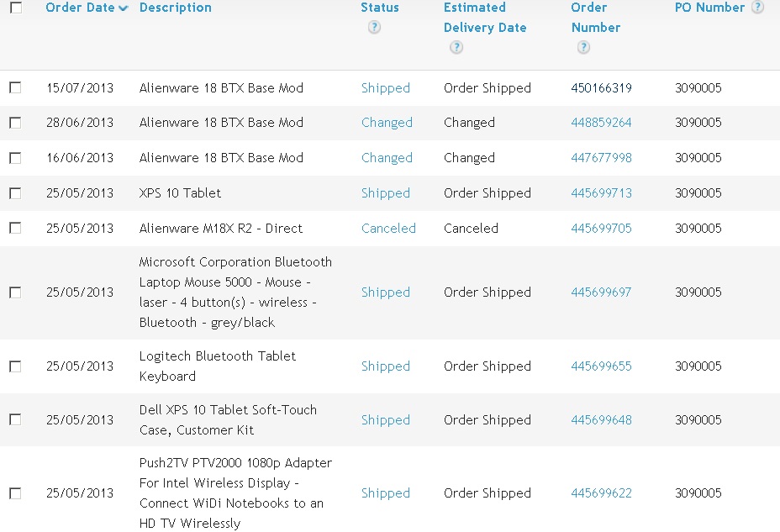Select checkbox for Push2TV PTV2000 Adapter row
Viewport: 780px width, 532px height.
click(x=15, y=493)
